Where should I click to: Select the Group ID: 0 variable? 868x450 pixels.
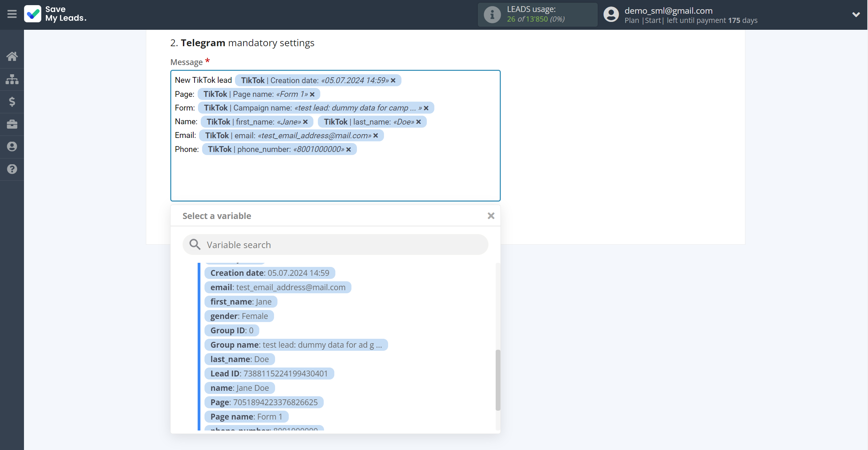232,331
